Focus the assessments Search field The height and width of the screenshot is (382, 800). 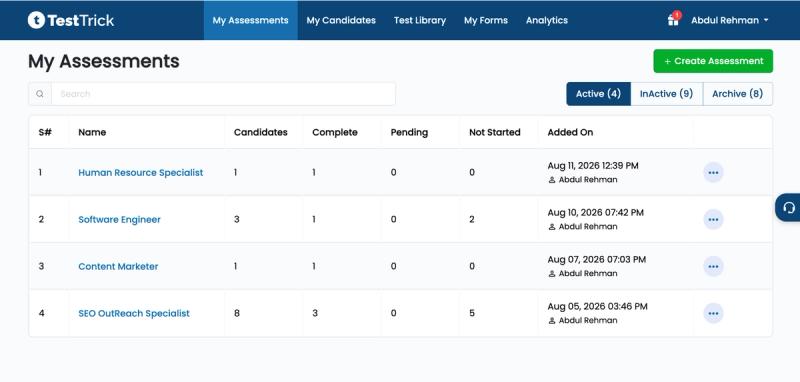(x=223, y=94)
